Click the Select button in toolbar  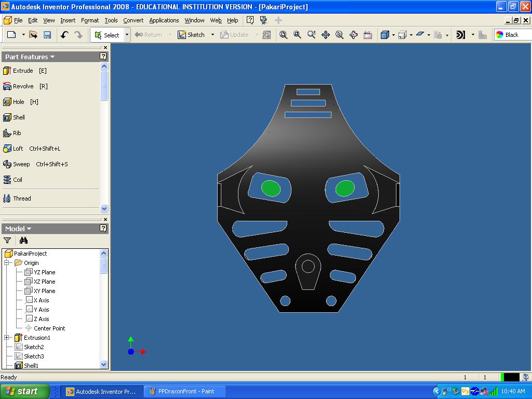coord(107,35)
